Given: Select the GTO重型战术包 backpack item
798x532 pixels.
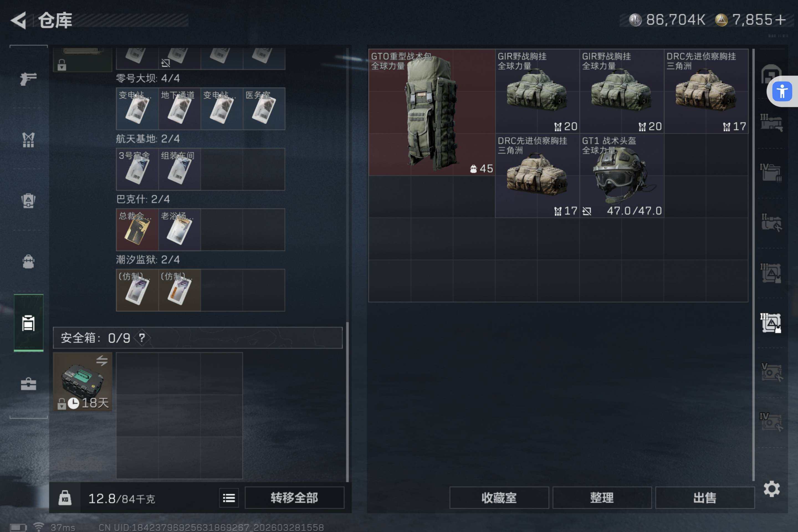Looking at the screenshot, I should coord(432,112).
